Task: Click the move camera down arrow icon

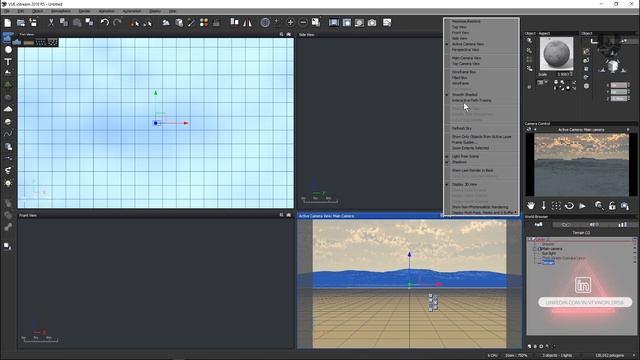Action: (x=543, y=206)
